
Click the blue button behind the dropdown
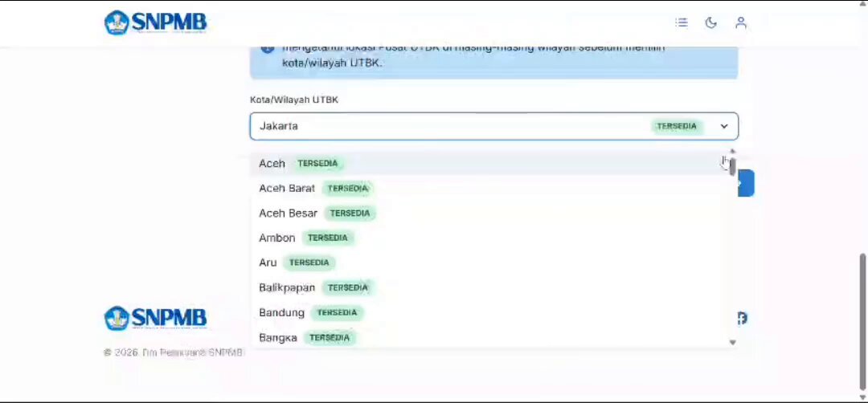[x=746, y=183]
